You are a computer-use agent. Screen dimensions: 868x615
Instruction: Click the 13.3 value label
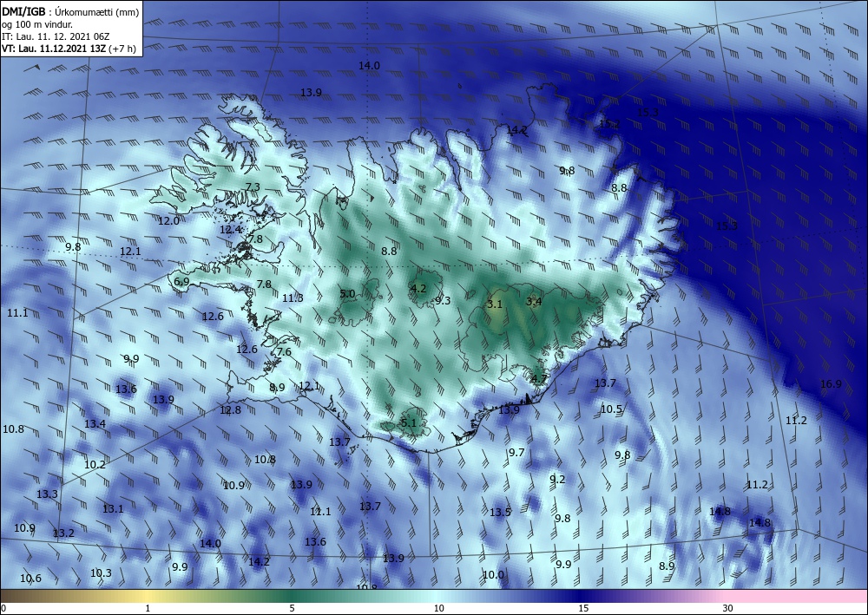pyautogui.click(x=47, y=494)
